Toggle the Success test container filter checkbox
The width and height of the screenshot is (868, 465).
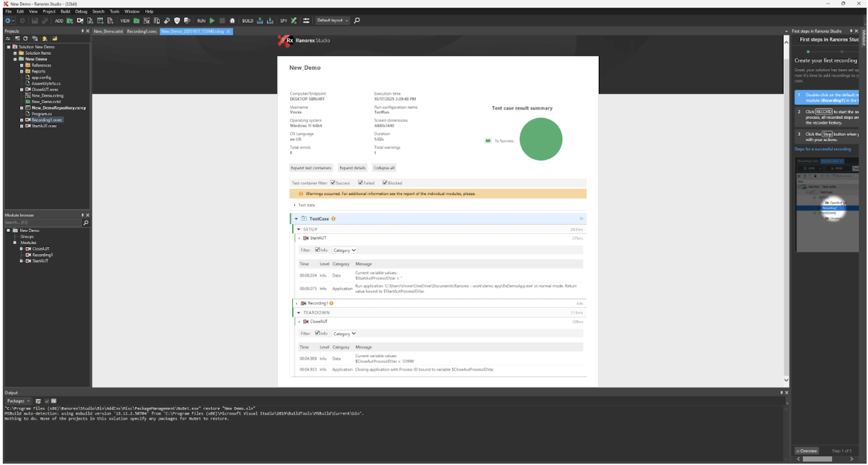(x=334, y=183)
